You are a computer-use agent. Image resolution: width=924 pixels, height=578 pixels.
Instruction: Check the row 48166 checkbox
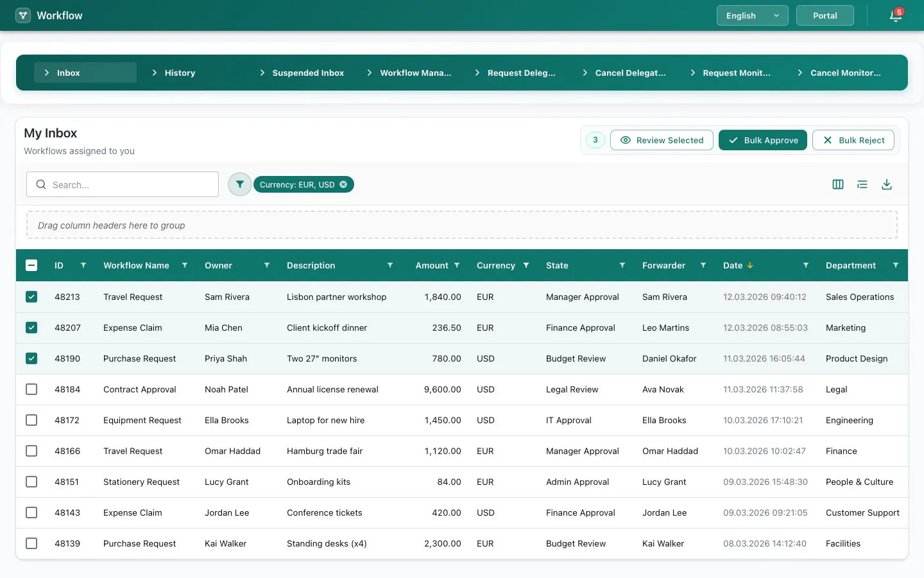[31, 451]
